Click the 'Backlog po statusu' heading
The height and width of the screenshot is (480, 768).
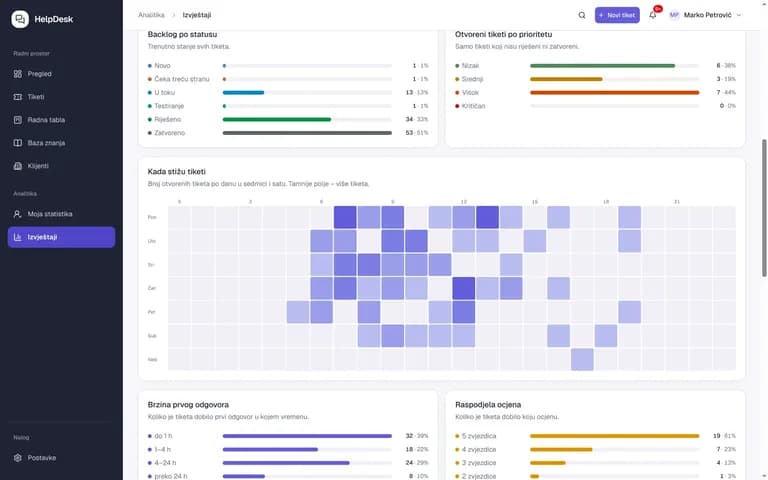point(182,35)
